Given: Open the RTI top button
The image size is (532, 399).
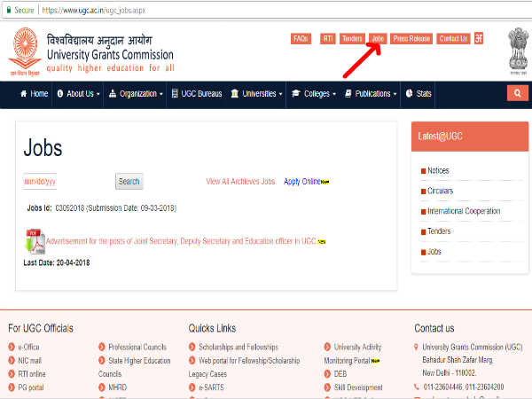Looking at the screenshot, I should (328, 39).
